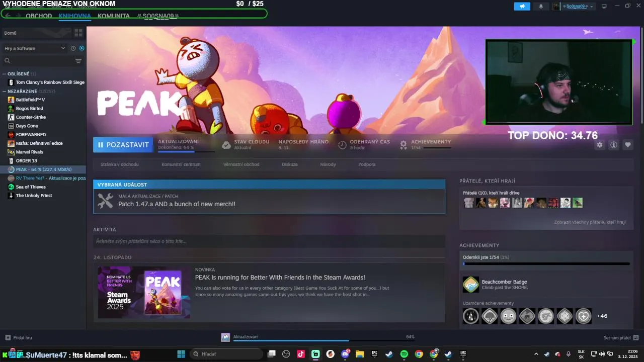This screenshot has height=362, width=644.
Task: Click the played time clock icon
Action: tap(342, 145)
